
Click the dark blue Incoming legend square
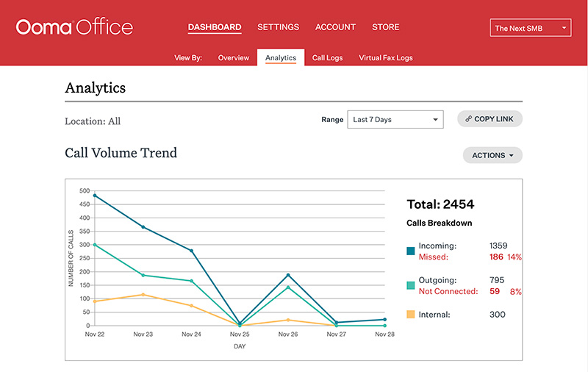click(x=410, y=251)
